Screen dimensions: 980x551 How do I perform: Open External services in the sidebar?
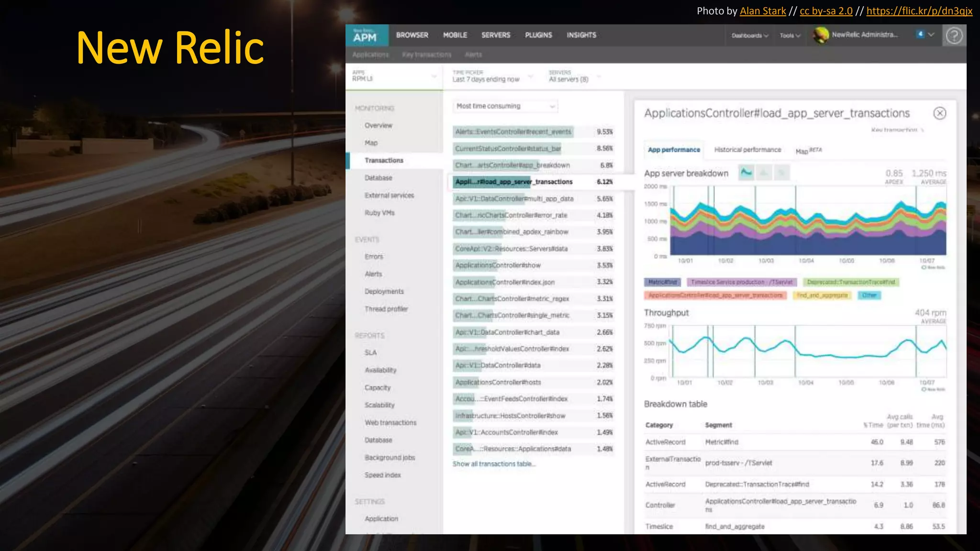389,196
